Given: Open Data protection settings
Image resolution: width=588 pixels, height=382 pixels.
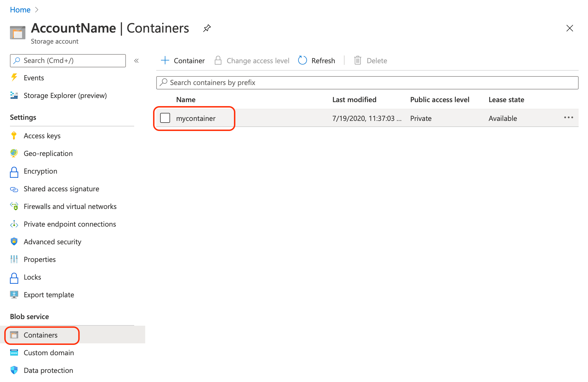Looking at the screenshot, I should (x=48, y=370).
